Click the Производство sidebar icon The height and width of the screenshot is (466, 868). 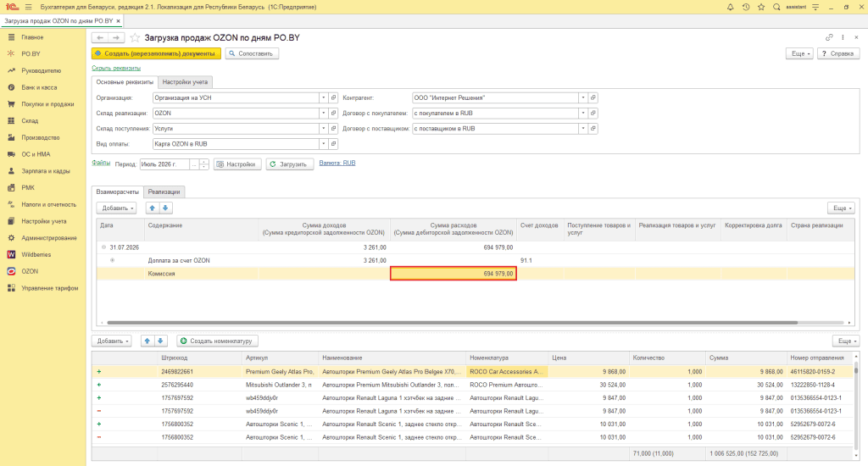[11, 137]
